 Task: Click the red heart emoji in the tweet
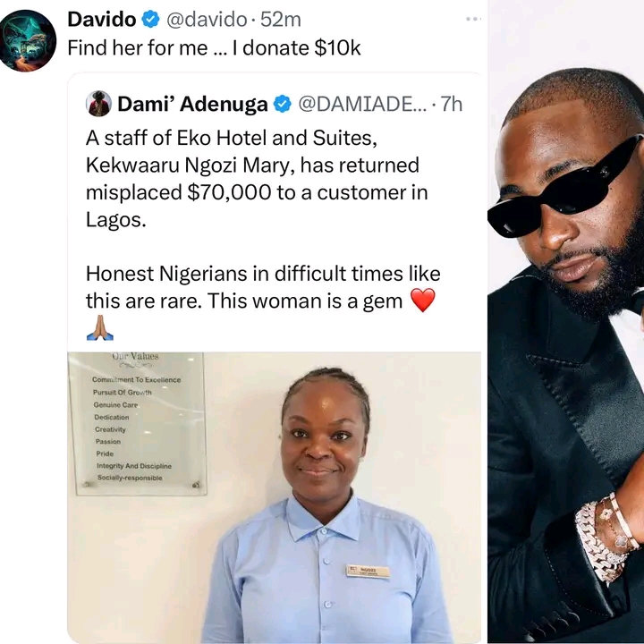422,301
